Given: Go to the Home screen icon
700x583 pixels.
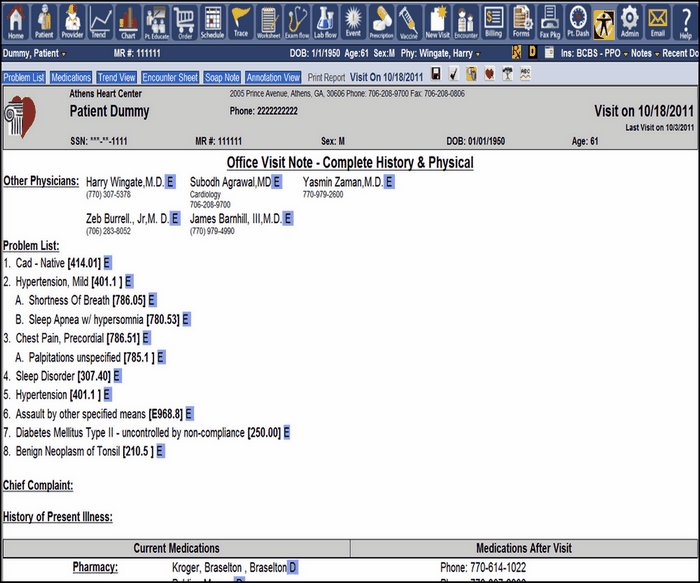Looking at the screenshot, I should [16, 21].
